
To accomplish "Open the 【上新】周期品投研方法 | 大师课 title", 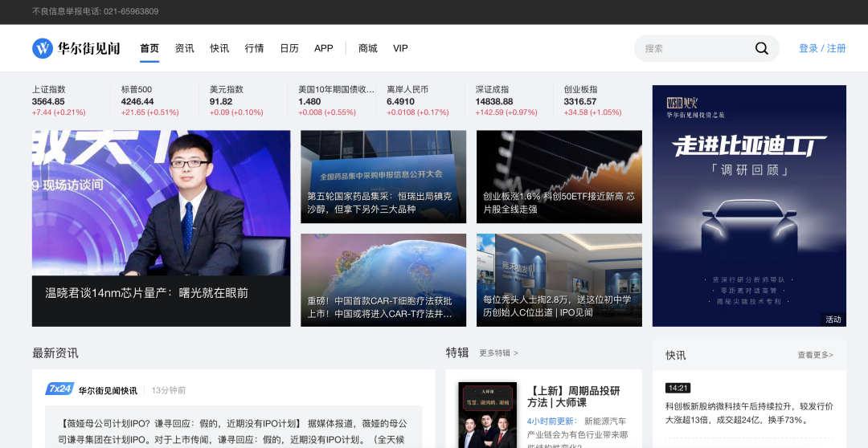I will click(574, 397).
